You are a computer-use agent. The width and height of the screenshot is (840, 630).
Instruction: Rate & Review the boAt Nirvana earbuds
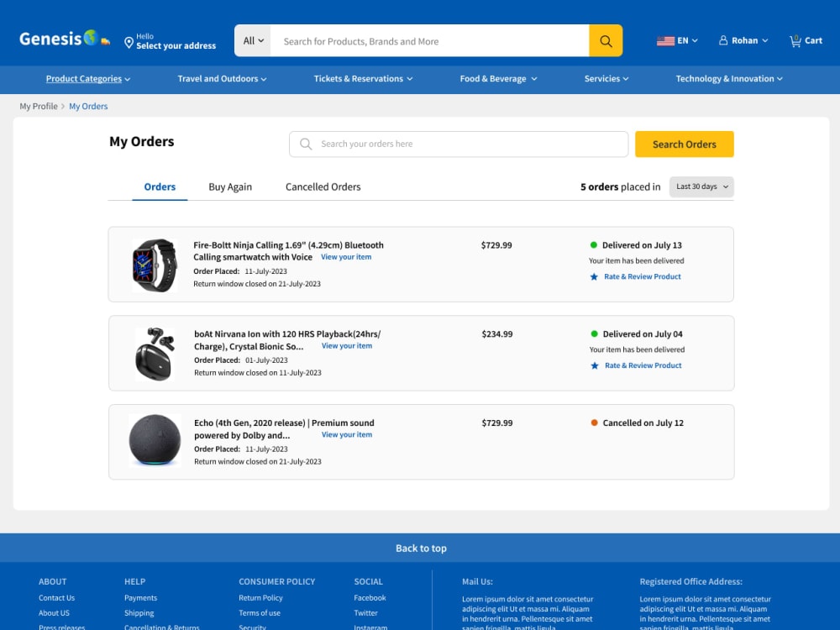[643, 366]
